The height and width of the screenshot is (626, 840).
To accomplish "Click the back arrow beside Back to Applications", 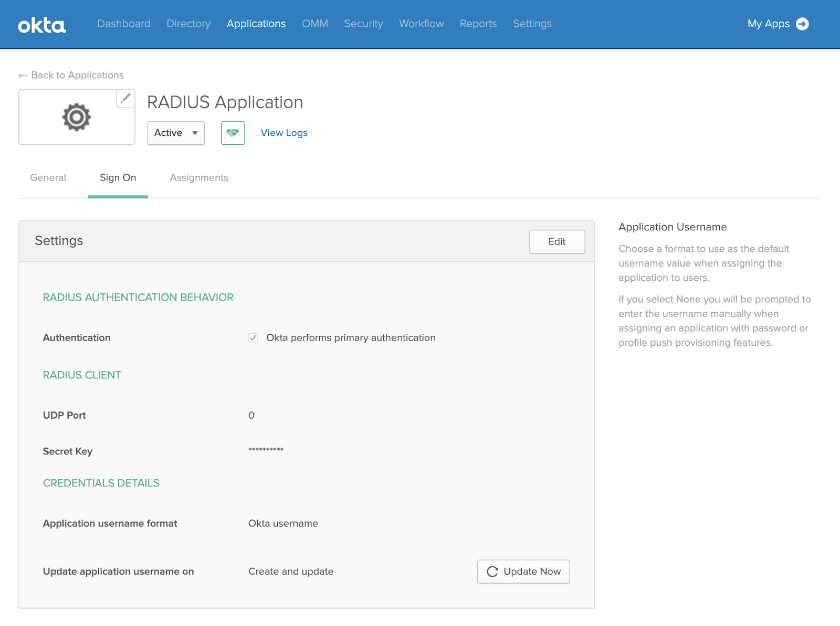I will [x=23, y=76].
